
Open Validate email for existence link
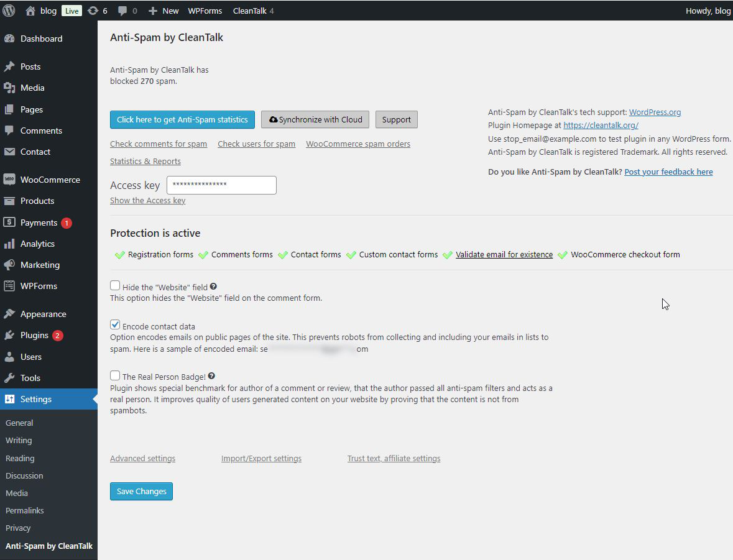pos(504,255)
